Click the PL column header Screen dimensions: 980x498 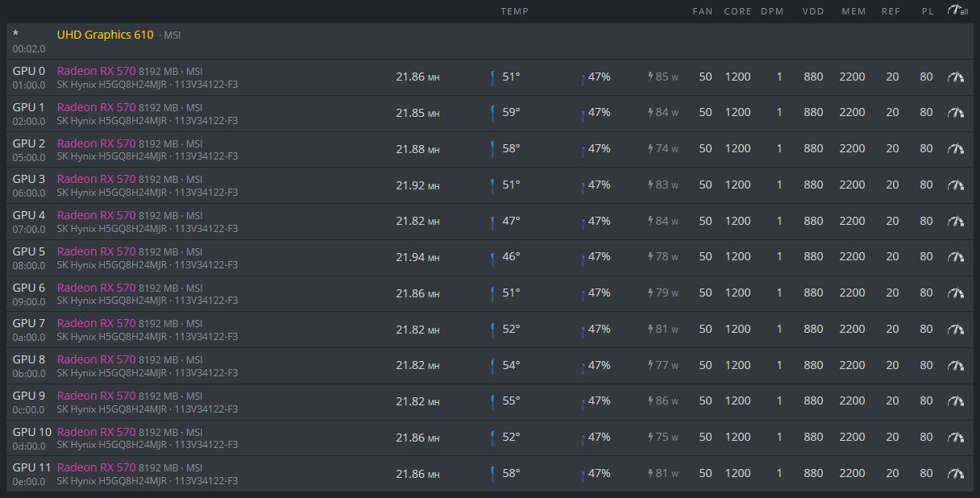928,11
